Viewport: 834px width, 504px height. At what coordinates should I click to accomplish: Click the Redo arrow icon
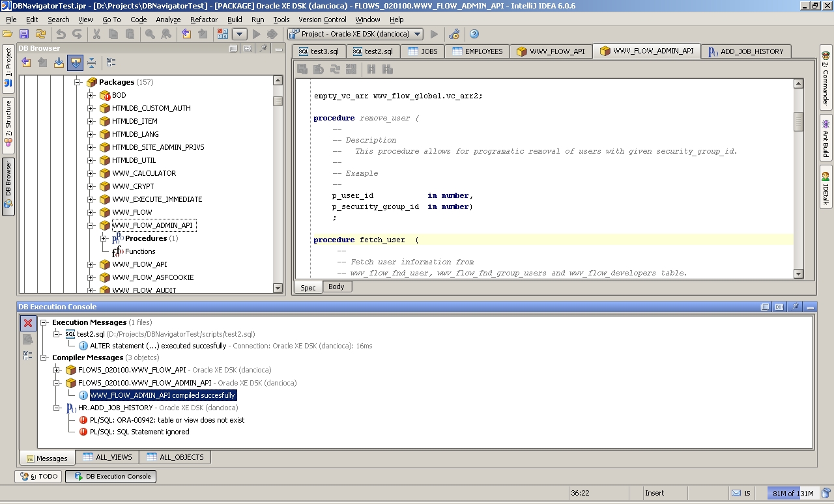(x=77, y=34)
